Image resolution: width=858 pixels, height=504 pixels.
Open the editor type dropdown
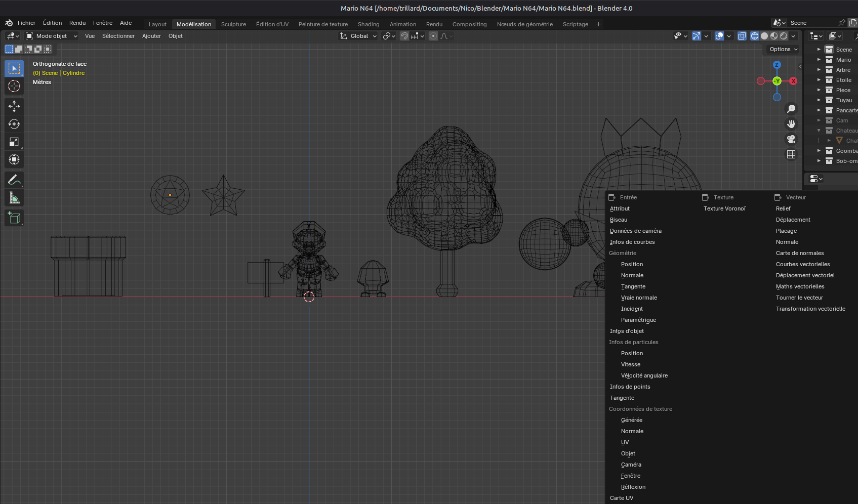click(x=13, y=36)
